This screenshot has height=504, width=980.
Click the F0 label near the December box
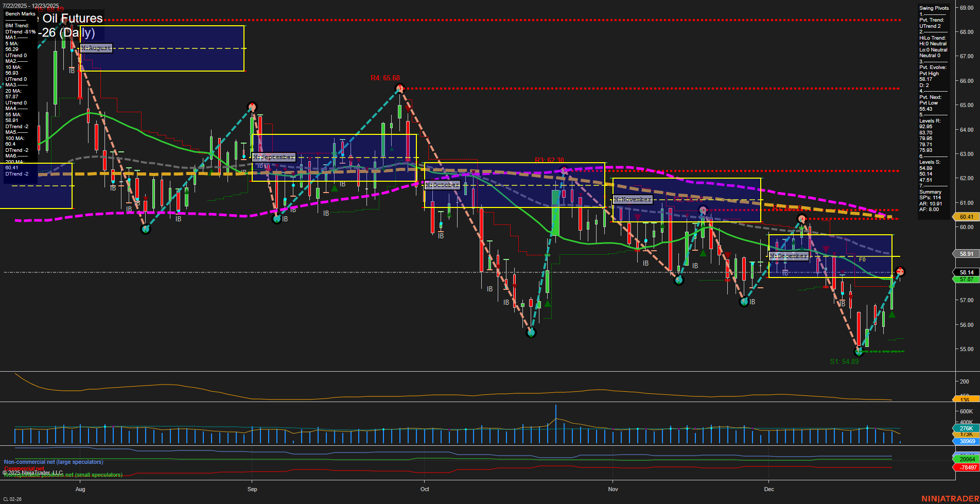(x=863, y=260)
